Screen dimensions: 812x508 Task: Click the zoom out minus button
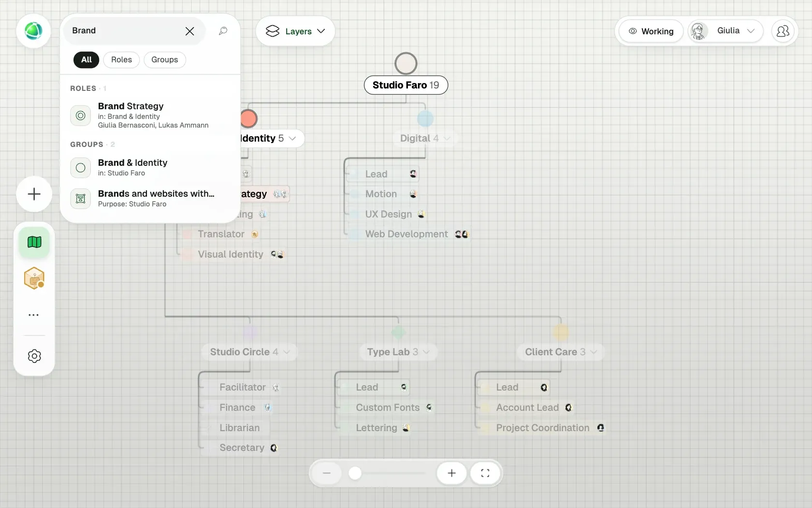tap(327, 473)
